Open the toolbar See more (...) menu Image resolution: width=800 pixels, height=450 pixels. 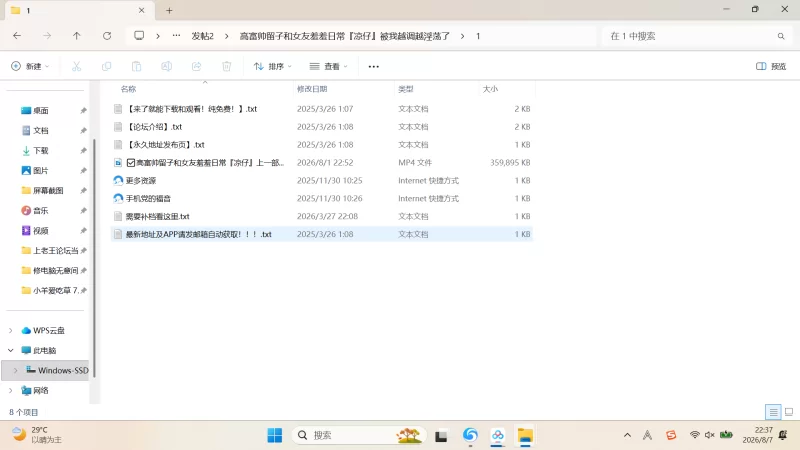[x=373, y=66]
